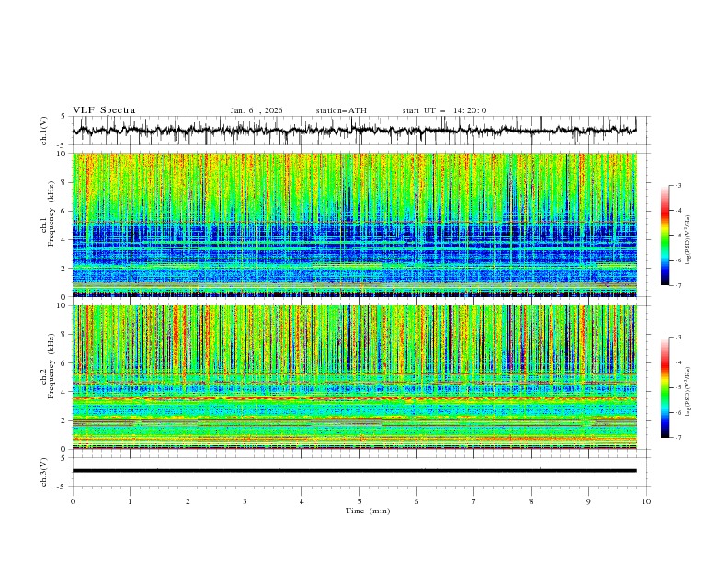Click the upper PSD color scale bar
The height and width of the screenshot is (563, 728).
click(665, 236)
